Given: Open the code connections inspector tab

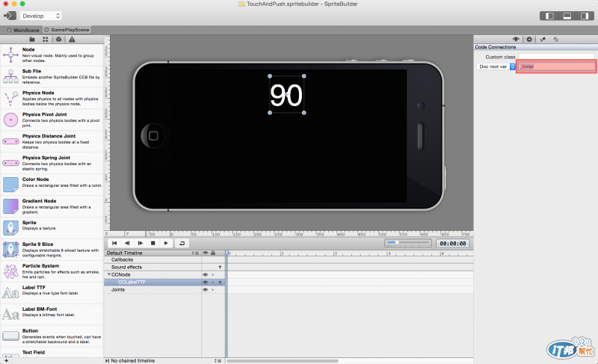Looking at the screenshot, I should point(529,40).
